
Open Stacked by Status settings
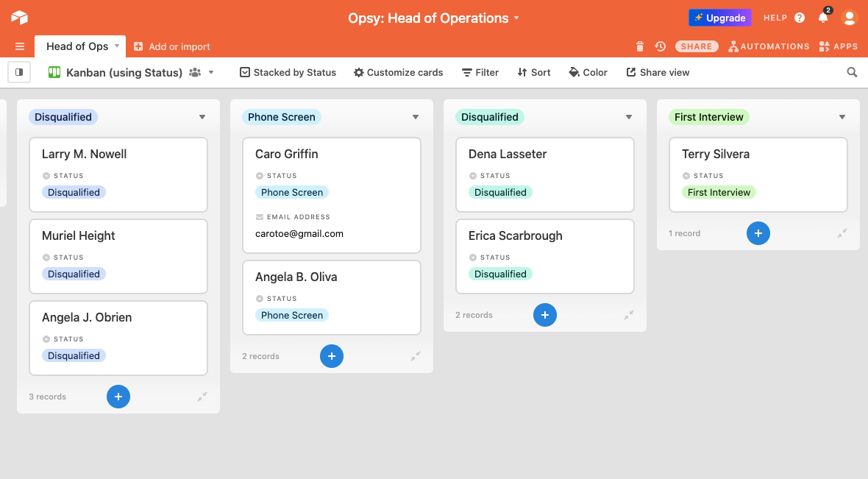[x=288, y=72]
